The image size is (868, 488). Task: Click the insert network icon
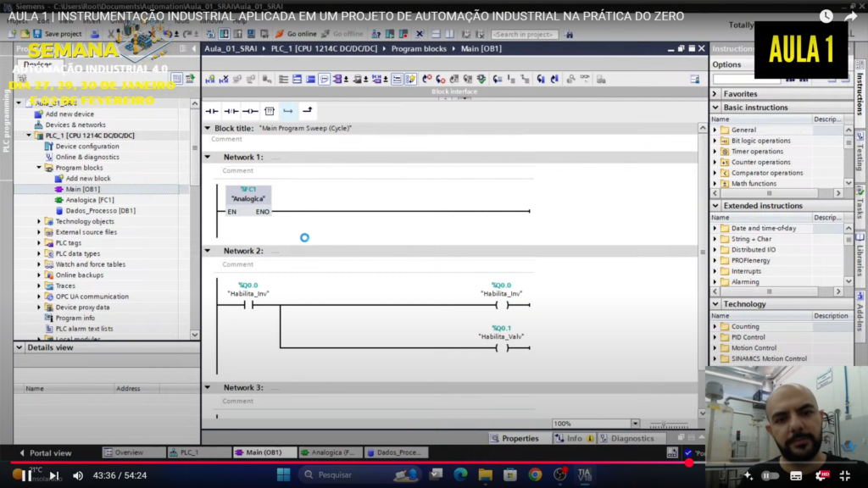[210, 80]
